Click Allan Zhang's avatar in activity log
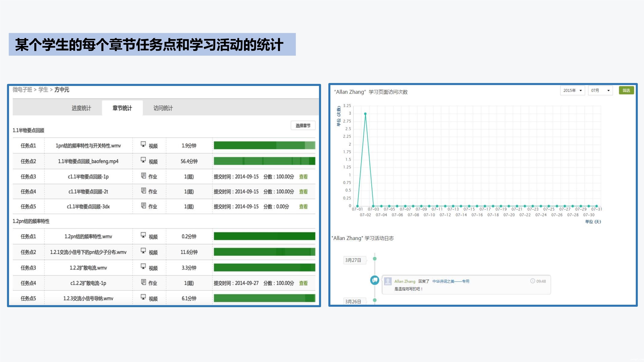The width and height of the screenshot is (644, 362). 388,281
